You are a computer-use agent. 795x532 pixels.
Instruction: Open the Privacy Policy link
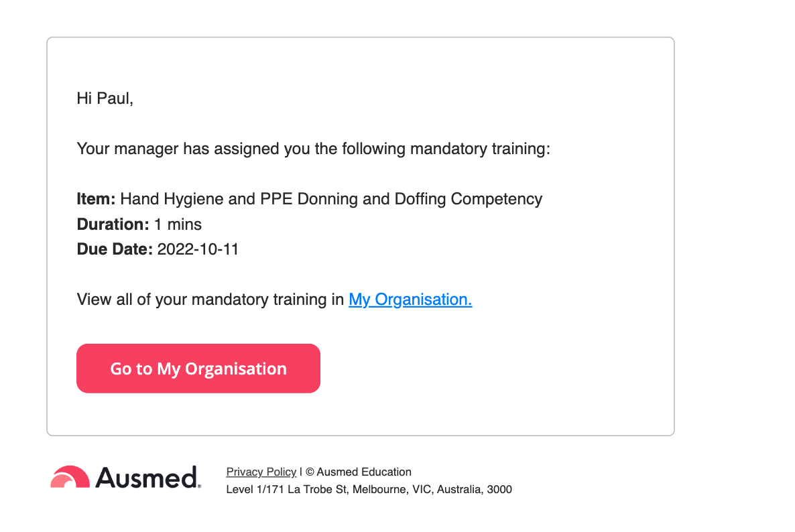click(261, 472)
